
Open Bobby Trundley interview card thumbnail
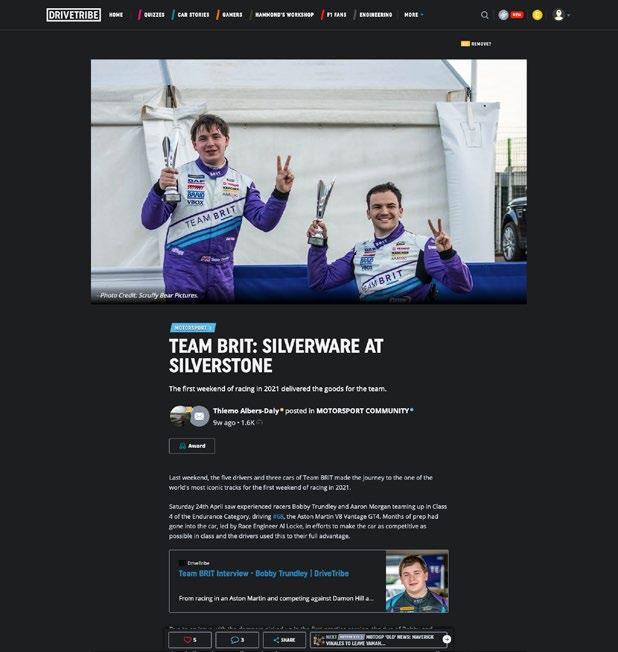[417, 581]
